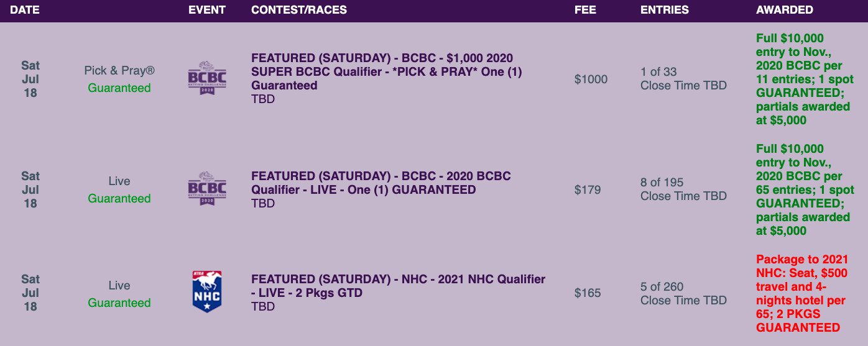Click the $165 fee amount
The height and width of the screenshot is (346, 868).
(x=588, y=293)
